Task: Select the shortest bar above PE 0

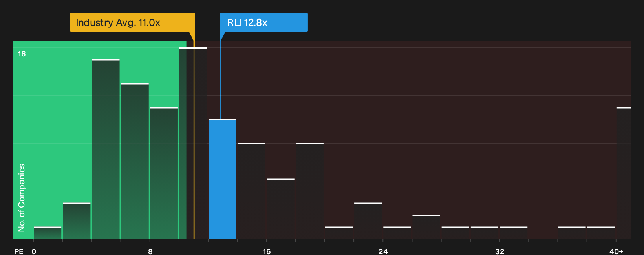Action: pos(48,233)
